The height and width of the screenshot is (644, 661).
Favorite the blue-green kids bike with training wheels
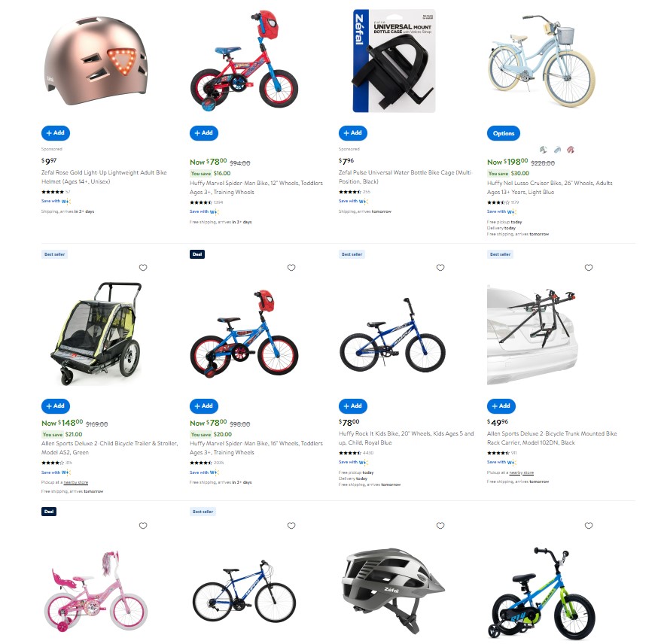tap(589, 525)
